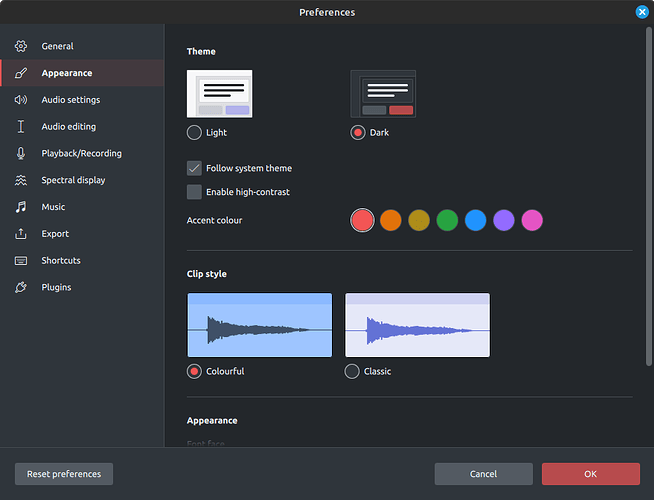The height and width of the screenshot is (500, 654).
Task: Click the Plugins plug icon
Action: tap(21, 287)
